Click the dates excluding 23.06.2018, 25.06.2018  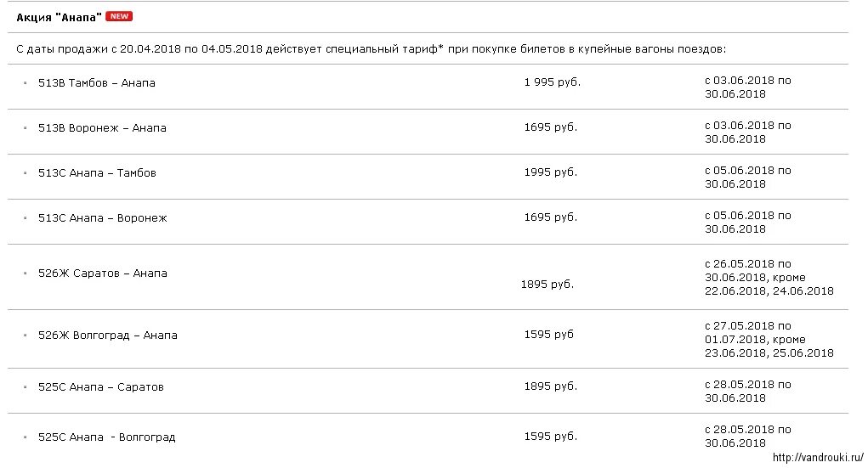[769, 339]
